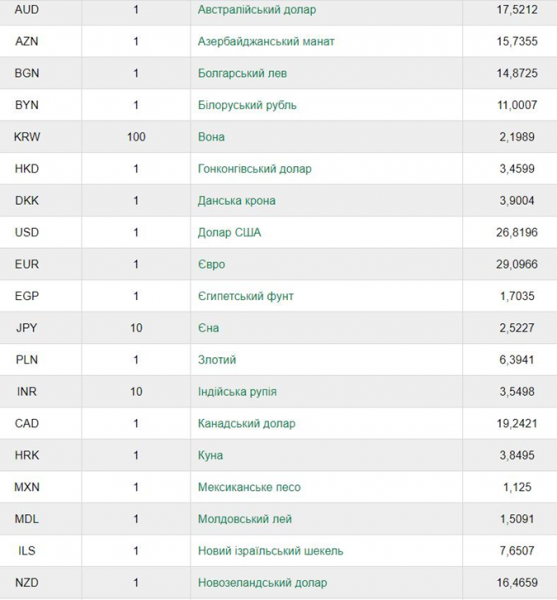Select the USD rate value 26,8196
This screenshot has height=600, width=557.
click(x=517, y=233)
